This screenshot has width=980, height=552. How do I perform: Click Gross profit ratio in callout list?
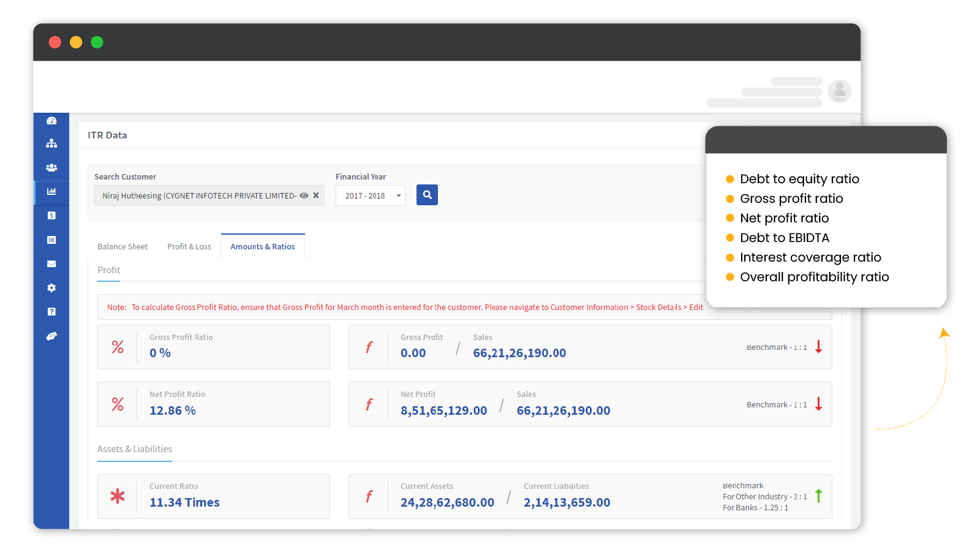(x=791, y=198)
